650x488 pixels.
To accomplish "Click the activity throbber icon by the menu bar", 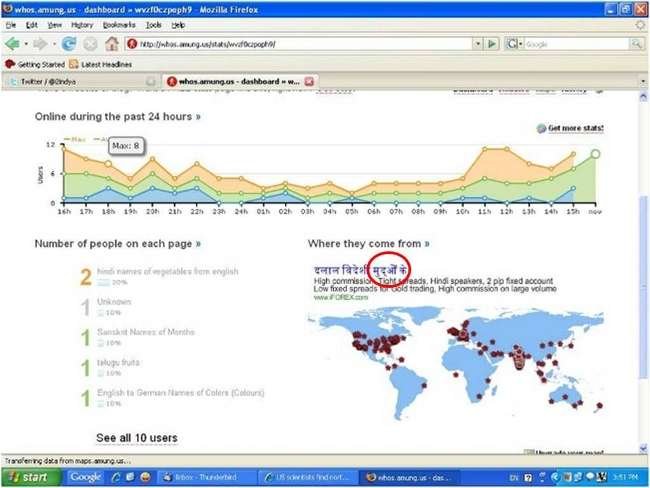I will click(640, 25).
